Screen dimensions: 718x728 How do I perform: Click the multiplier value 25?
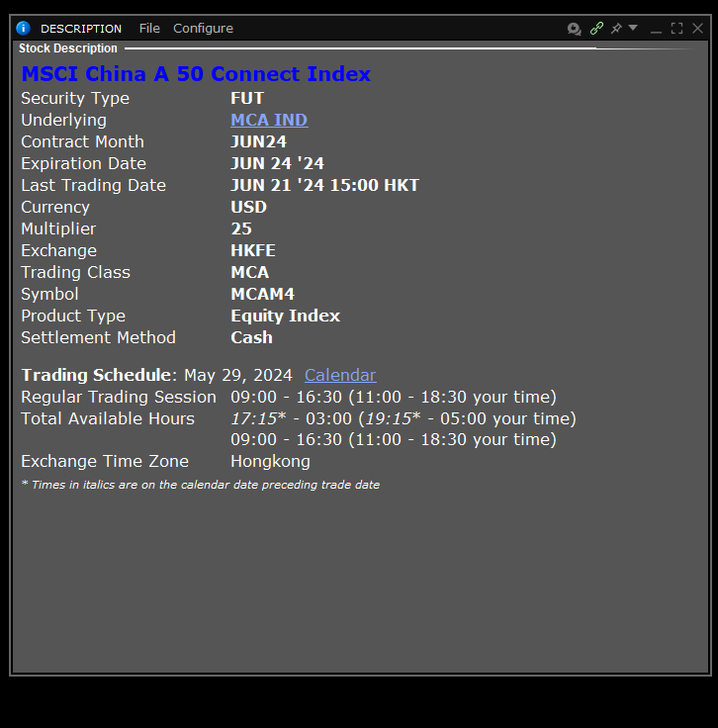241,228
